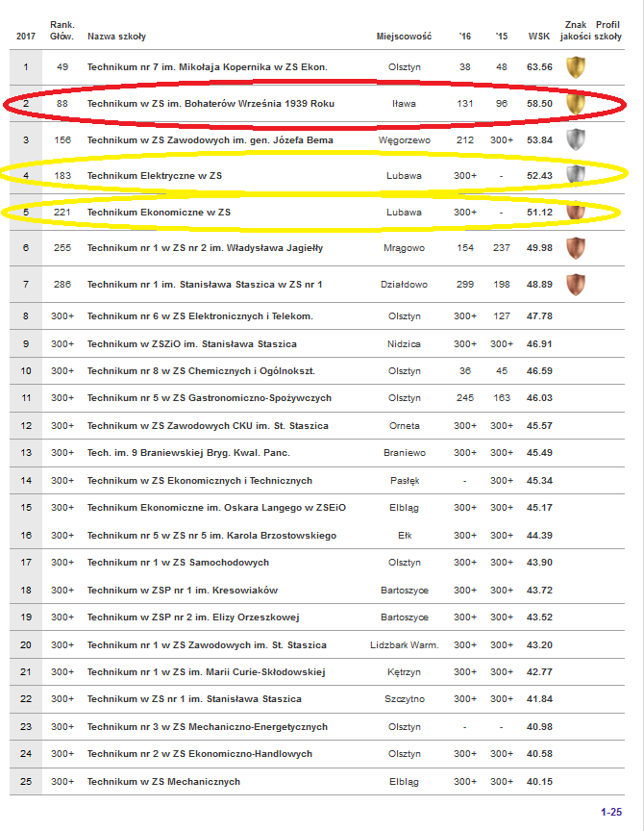Select the WSK column header
Viewport: 644px width, 831px height.
[x=539, y=36]
